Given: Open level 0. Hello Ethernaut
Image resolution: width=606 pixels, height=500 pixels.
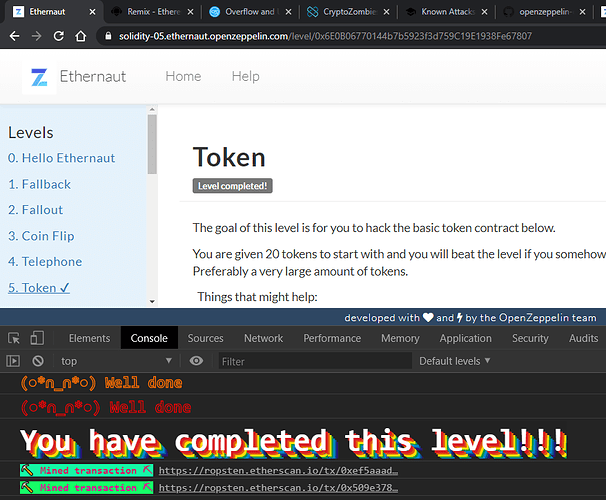Looking at the screenshot, I should point(61,158).
